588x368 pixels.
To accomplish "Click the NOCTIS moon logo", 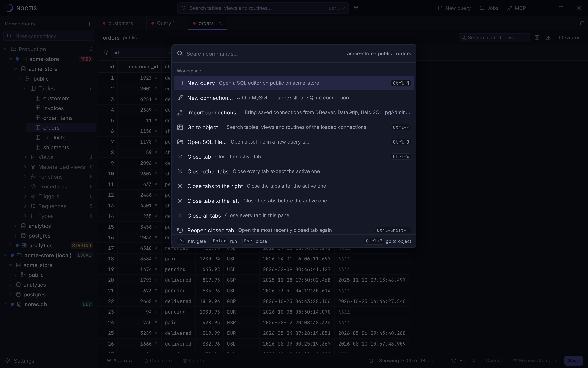I will point(9,8).
